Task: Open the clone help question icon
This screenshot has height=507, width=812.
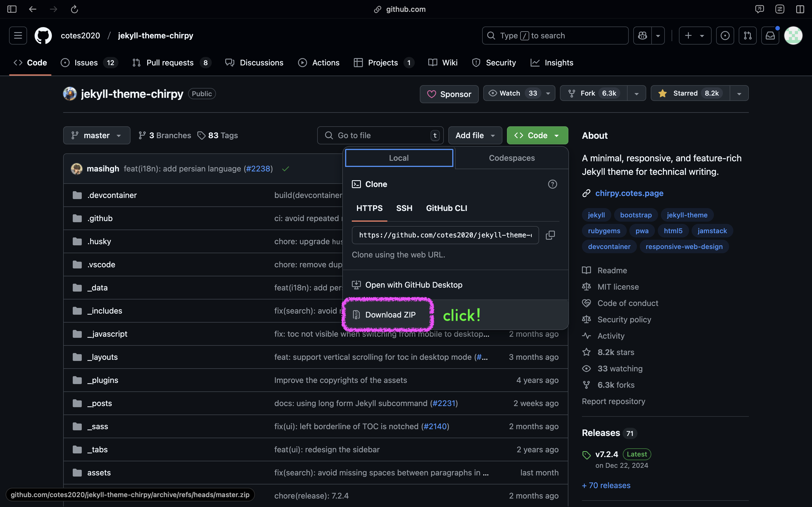Action: [x=552, y=184]
